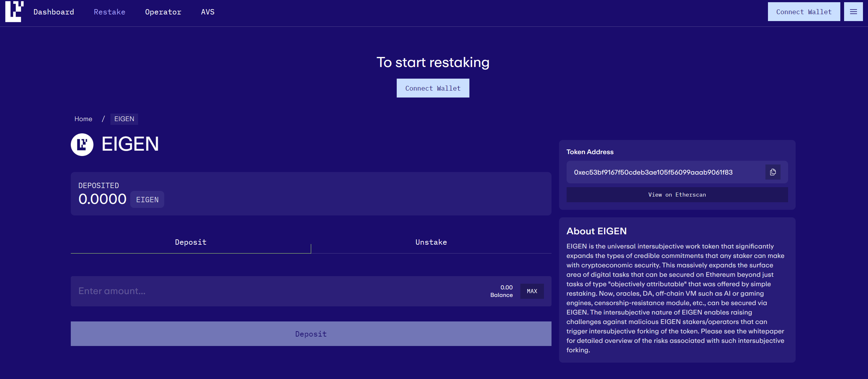Viewport: 868px width, 379px height.
Task: Click the EIGEN breadcrumb item
Action: click(x=124, y=119)
